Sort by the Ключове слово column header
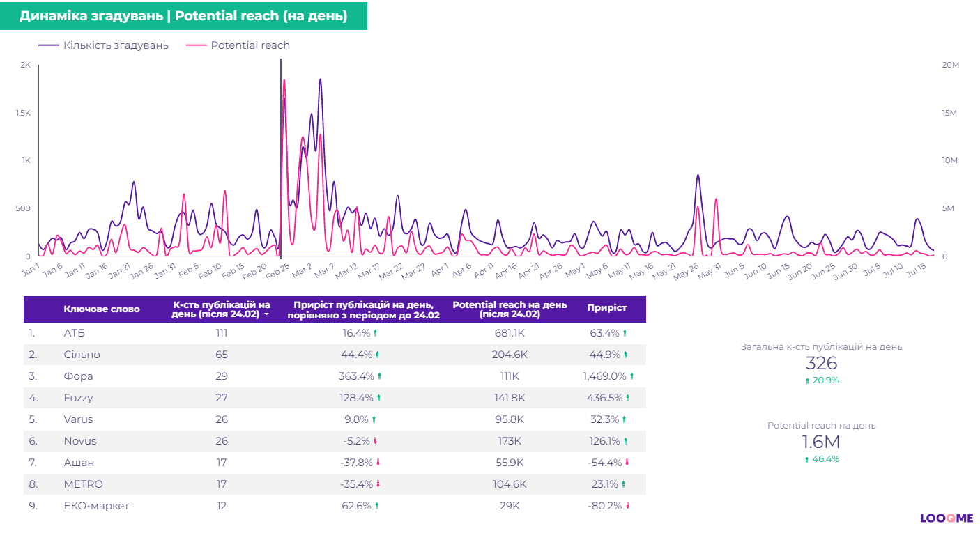 tap(102, 309)
